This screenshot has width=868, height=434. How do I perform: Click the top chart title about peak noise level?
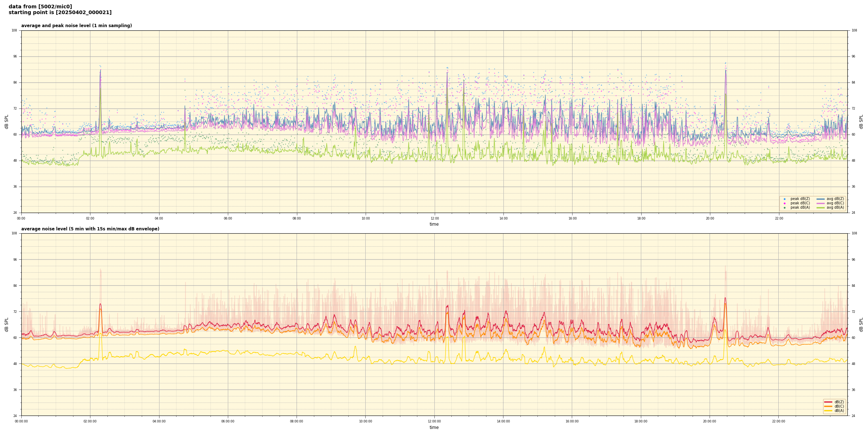click(76, 26)
